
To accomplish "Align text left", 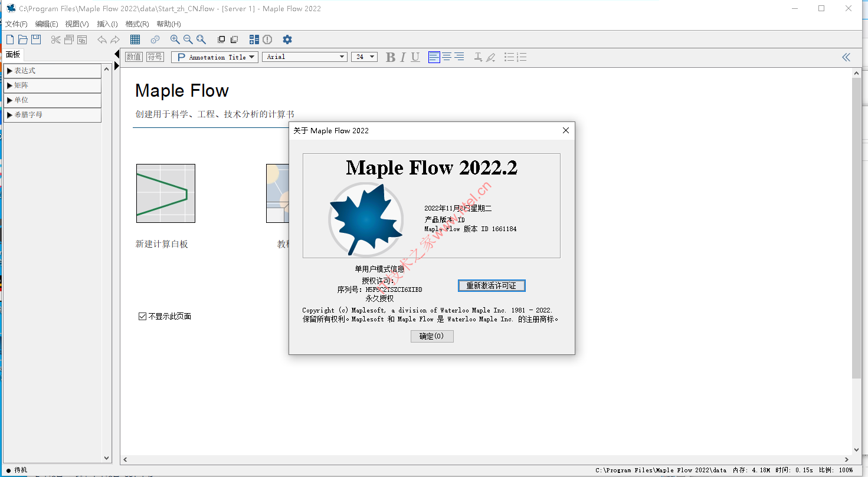I will point(434,57).
